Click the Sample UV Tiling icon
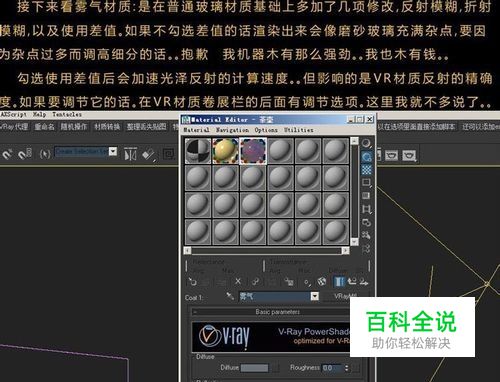 coord(366,183)
